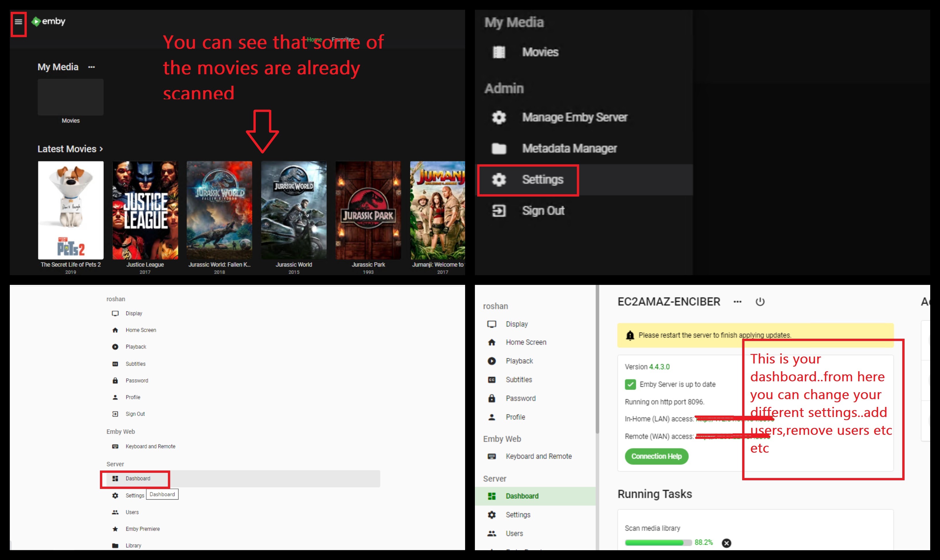Open Keyboard and Remote in the right-hand sidebar
The width and height of the screenshot is (940, 560).
coord(538,456)
